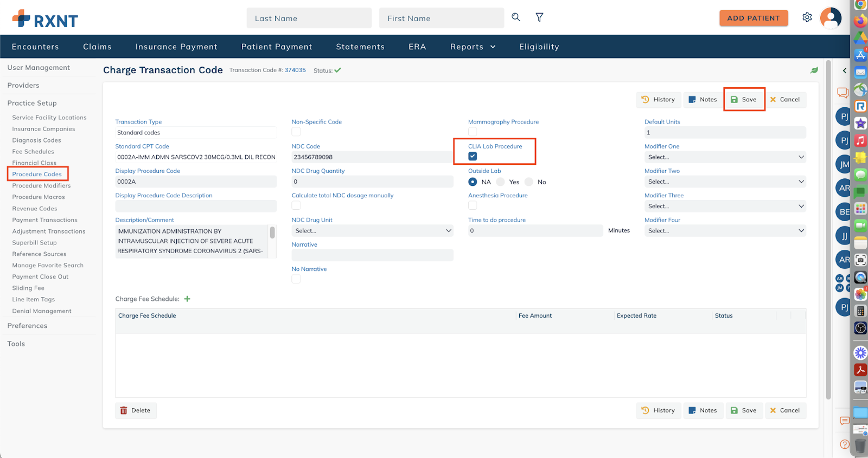Open Fee Schedules in sidebar
Viewport: 868px width, 458px height.
(33, 152)
